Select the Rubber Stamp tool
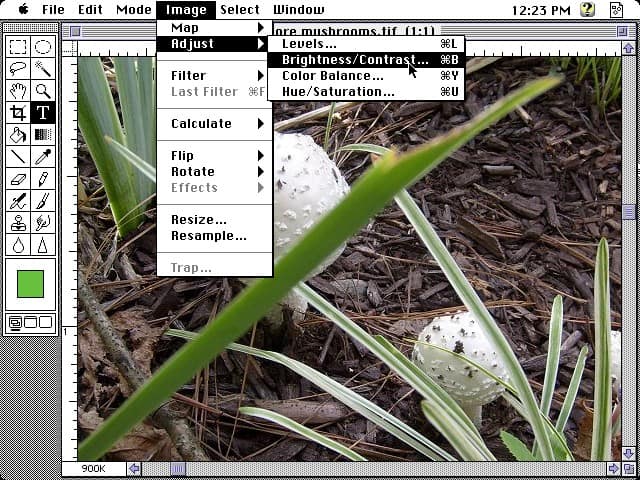Image resolution: width=640 pixels, height=480 pixels. coord(18,223)
